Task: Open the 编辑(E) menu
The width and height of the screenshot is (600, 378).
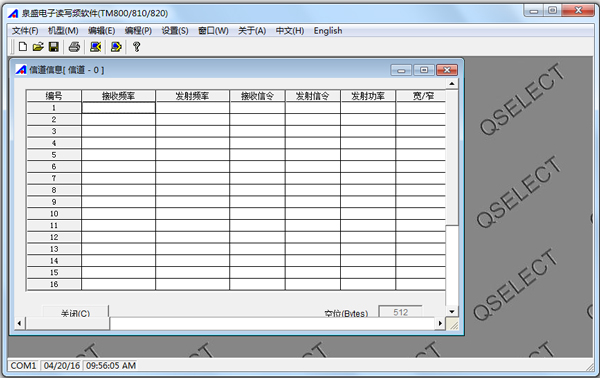Action: (x=101, y=31)
